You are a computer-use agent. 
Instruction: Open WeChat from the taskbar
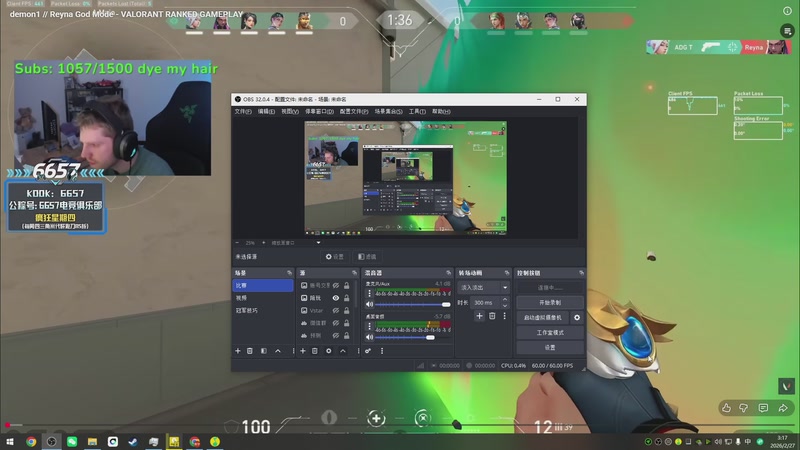(72, 442)
